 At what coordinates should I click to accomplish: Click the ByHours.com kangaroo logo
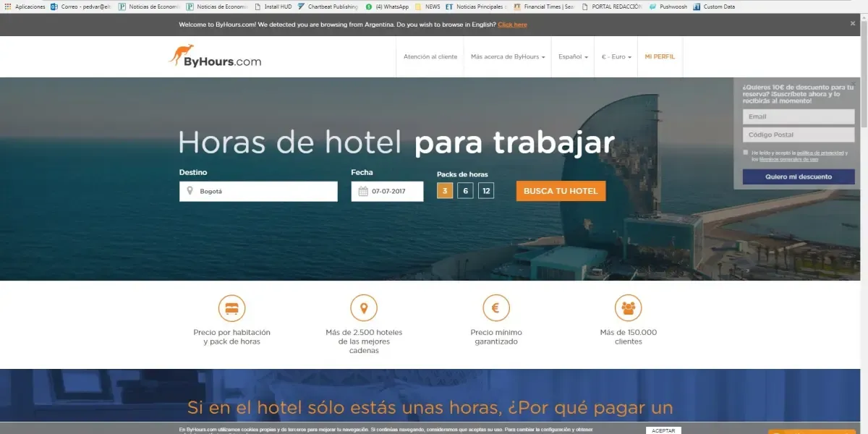[x=215, y=56]
